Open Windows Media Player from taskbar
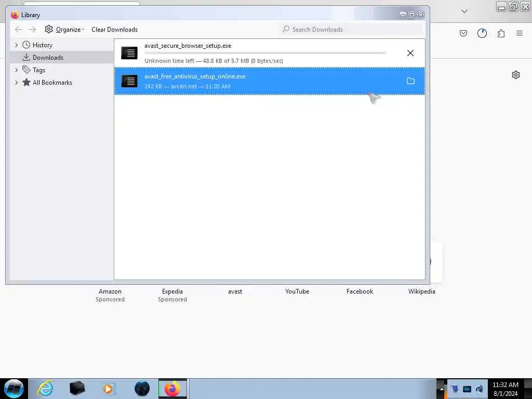Screen dimensions: 532x399 tap(109, 389)
